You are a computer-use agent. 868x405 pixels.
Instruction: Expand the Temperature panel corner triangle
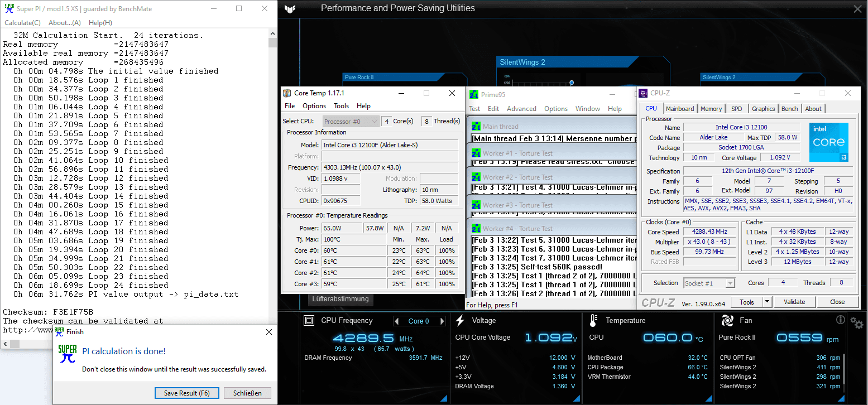click(x=709, y=398)
